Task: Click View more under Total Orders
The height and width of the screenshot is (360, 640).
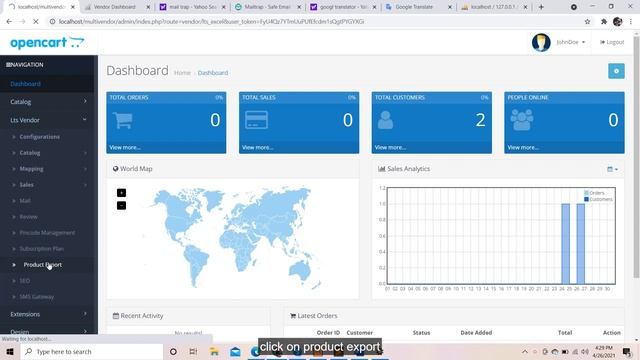Action: click(124, 147)
